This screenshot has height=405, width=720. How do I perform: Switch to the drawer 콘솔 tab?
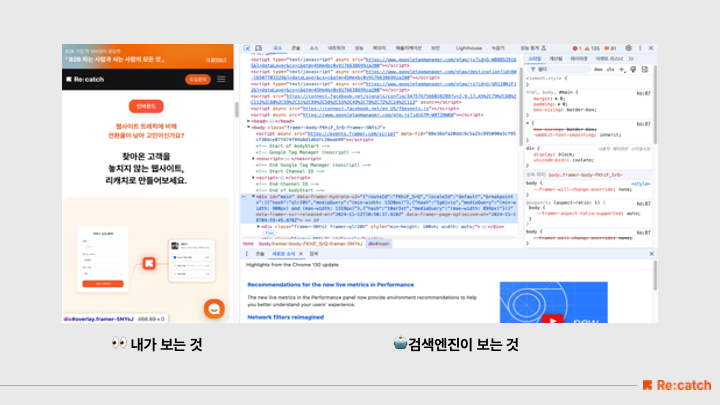point(260,254)
